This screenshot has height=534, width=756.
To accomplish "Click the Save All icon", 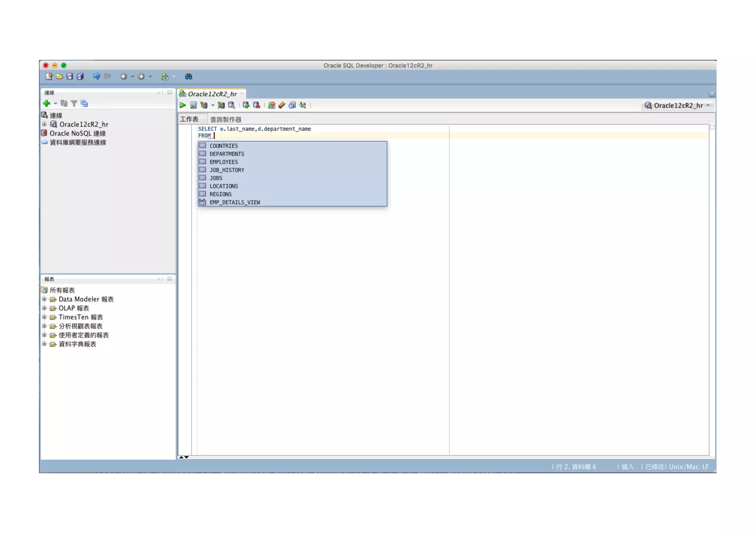I will click(x=80, y=76).
